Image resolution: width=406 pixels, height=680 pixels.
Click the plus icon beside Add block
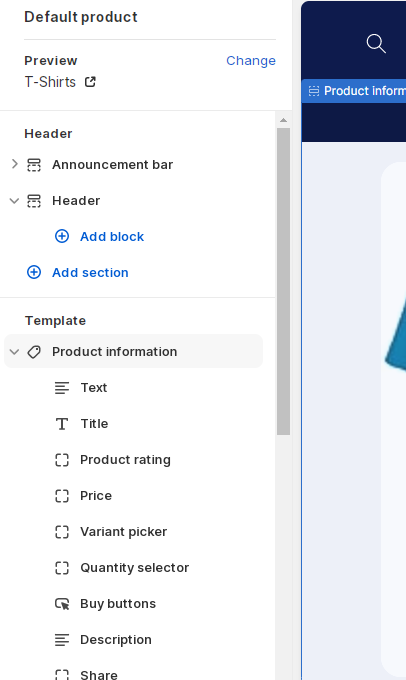click(x=62, y=236)
